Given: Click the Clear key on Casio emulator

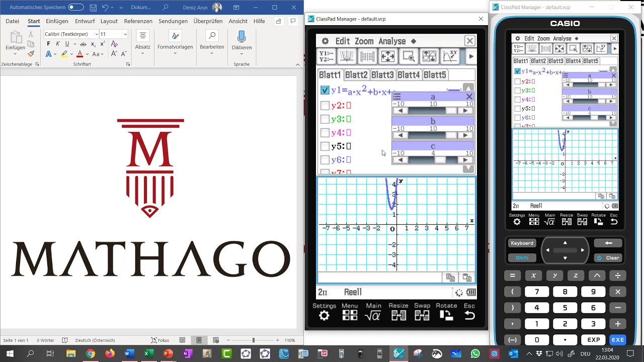Looking at the screenshot, I should [x=608, y=258].
